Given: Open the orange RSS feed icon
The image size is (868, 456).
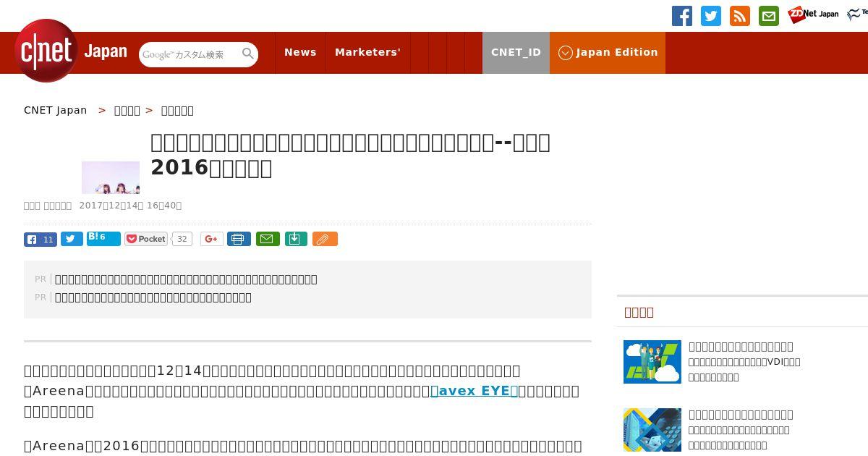Looking at the screenshot, I should click(x=740, y=16).
